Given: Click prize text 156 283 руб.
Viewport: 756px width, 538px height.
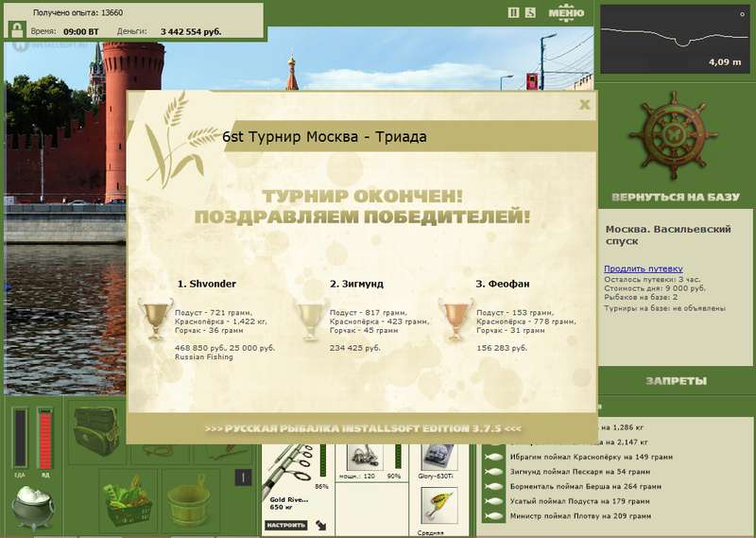Looking at the screenshot, I should click(x=502, y=348).
